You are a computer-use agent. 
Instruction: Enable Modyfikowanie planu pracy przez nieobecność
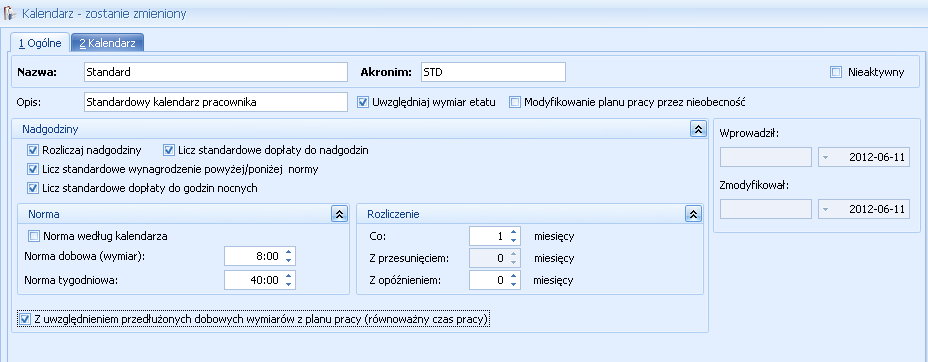click(x=515, y=102)
